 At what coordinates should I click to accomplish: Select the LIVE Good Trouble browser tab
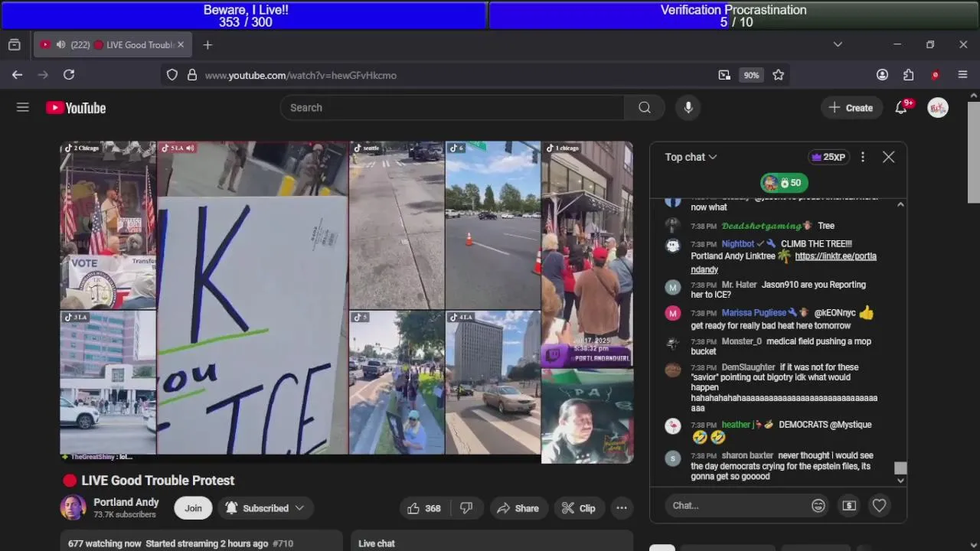click(112, 45)
